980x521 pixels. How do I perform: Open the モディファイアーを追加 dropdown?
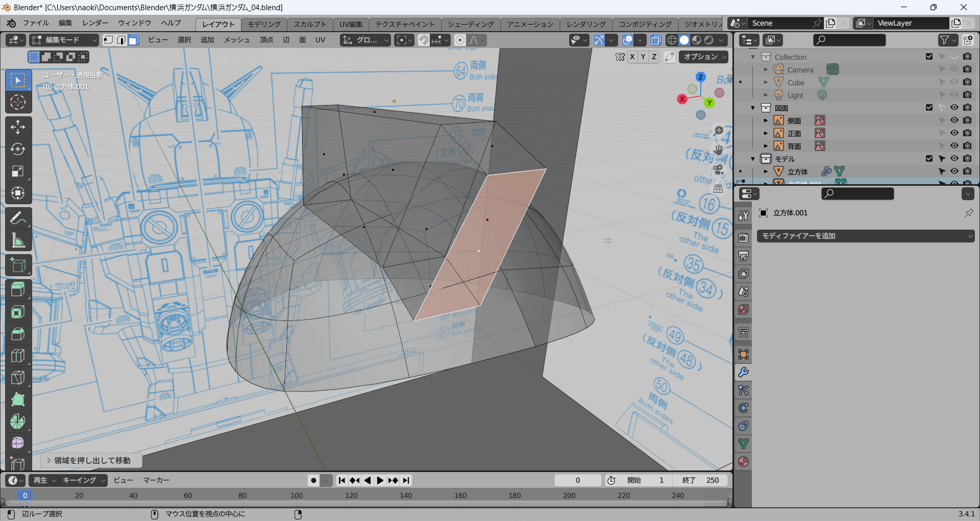865,236
